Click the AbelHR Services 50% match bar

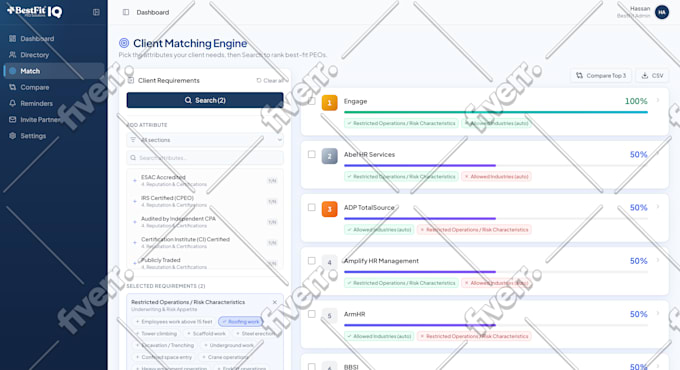coord(496,165)
